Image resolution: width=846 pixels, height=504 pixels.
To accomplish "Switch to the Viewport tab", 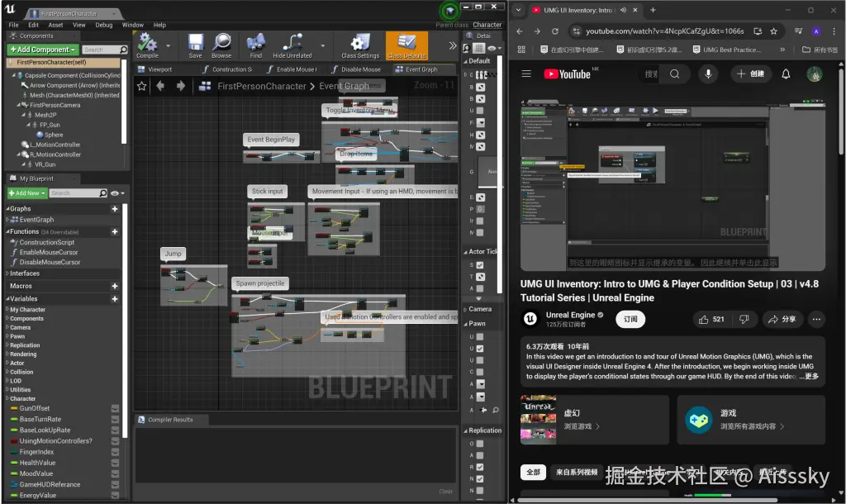I will tap(159, 69).
